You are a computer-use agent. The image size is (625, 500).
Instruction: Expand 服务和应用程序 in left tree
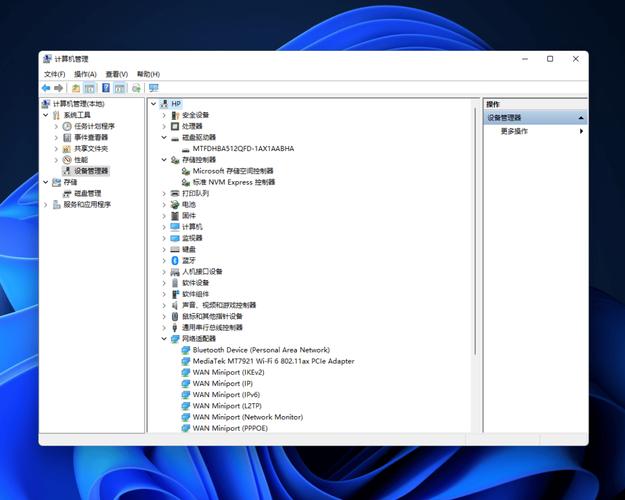pyautogui.click(x=44, y=204)
